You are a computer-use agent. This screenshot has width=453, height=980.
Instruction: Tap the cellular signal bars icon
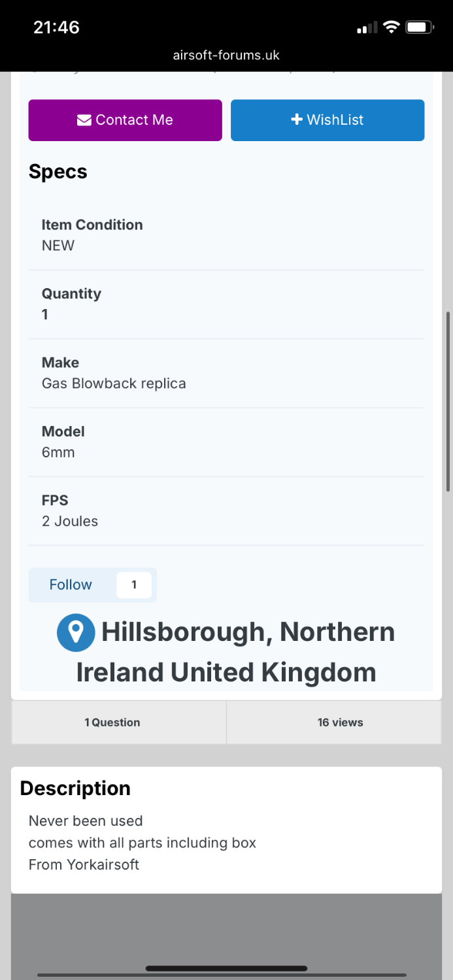(367, 27)
